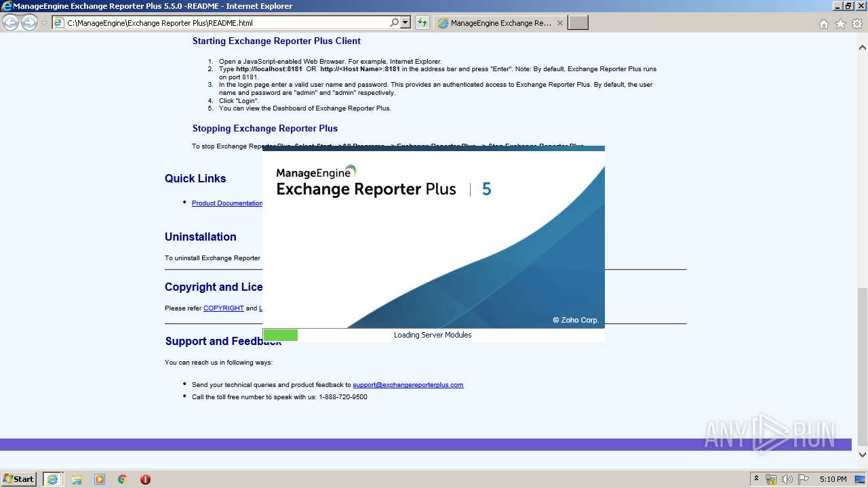
Task: Open Google Chrome taskbar icon
Action: pos(123,479)
